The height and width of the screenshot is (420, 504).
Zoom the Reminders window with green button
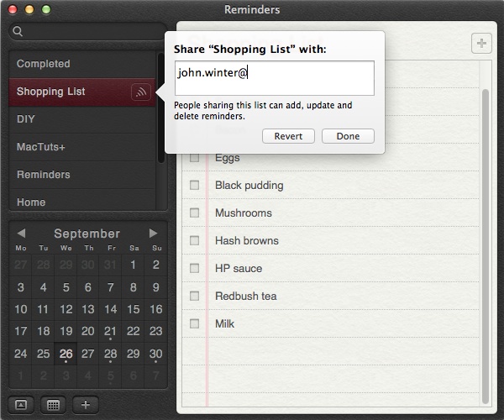click(x=46, y=9)
